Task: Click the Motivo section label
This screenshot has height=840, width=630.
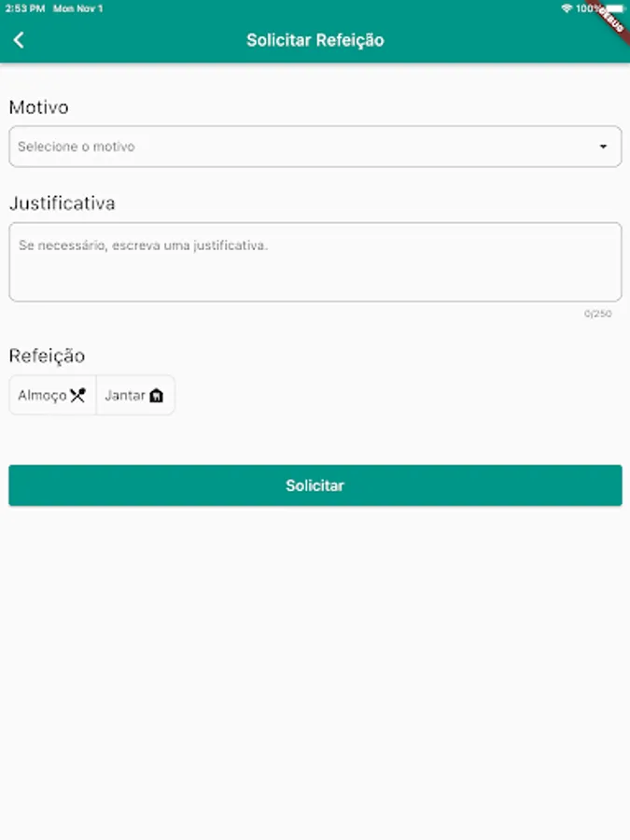Action: click(38, 107)
